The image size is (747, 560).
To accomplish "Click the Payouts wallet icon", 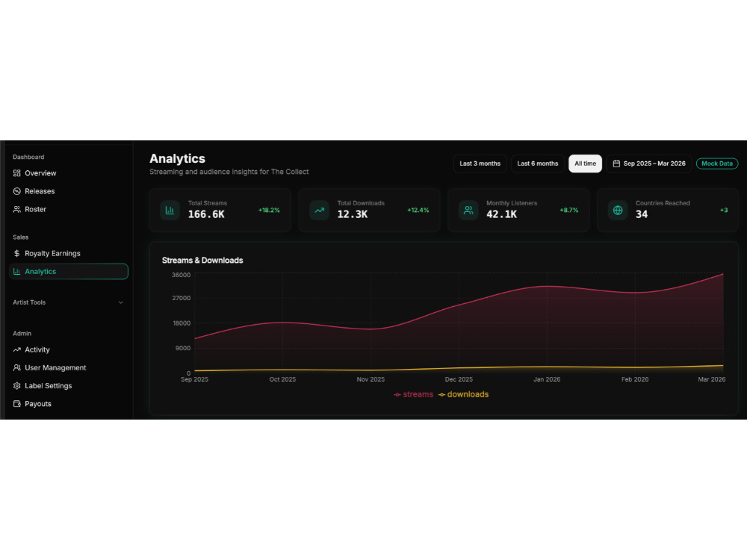I will point(17,404).
